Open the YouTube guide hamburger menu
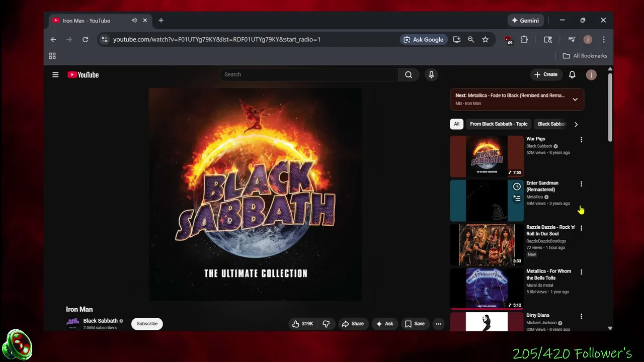The width and height of the screenshot is (644, 362). [x=55, y=74]
